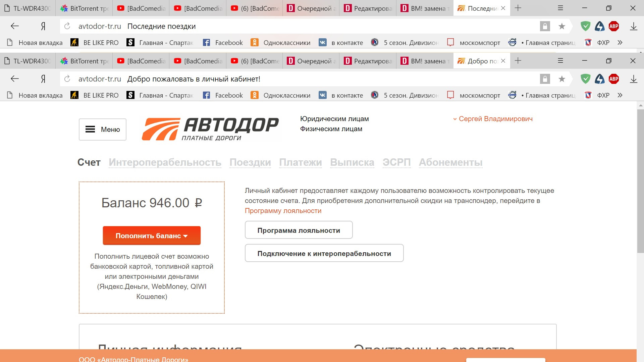Open downloads arrow in the Личный кабинет window
Screen dimensions: 644x362
click(x=633, y=79)
